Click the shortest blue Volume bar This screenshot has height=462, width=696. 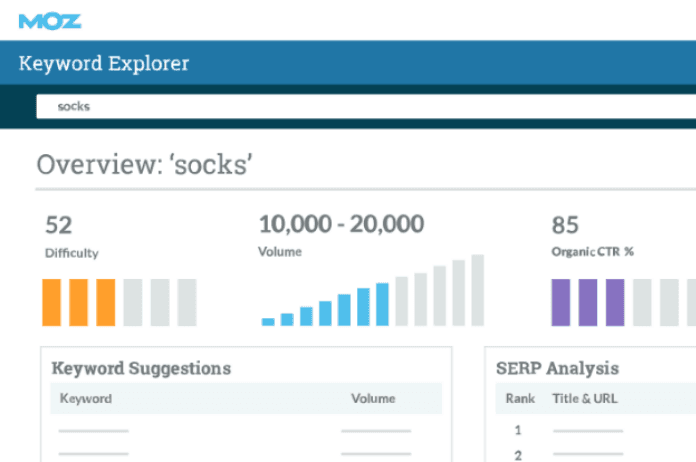(x=268, y=322)
